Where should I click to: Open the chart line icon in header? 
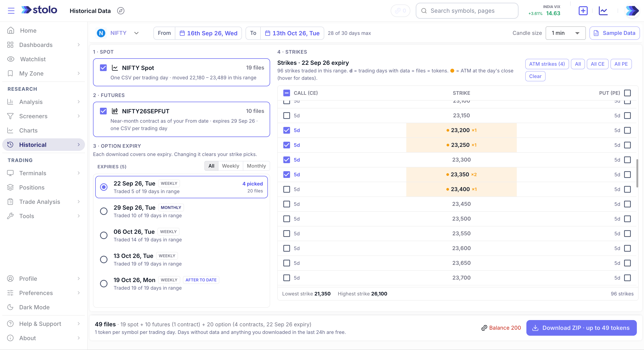603,11
